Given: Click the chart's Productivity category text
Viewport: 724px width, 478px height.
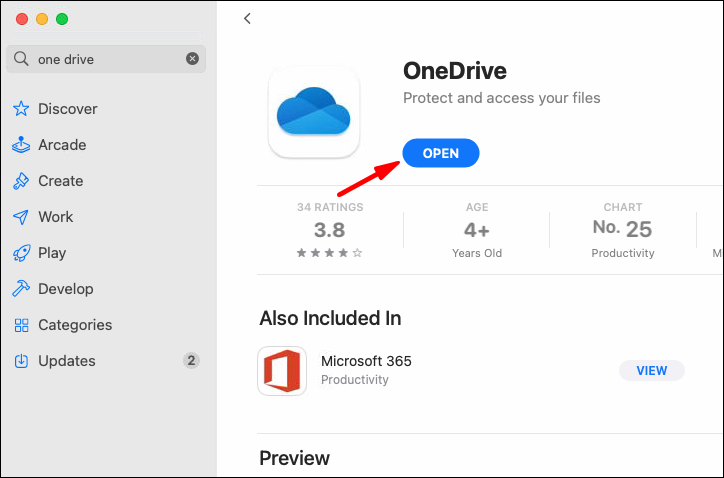Looking at the screenshot, I should tap(622, 253).
